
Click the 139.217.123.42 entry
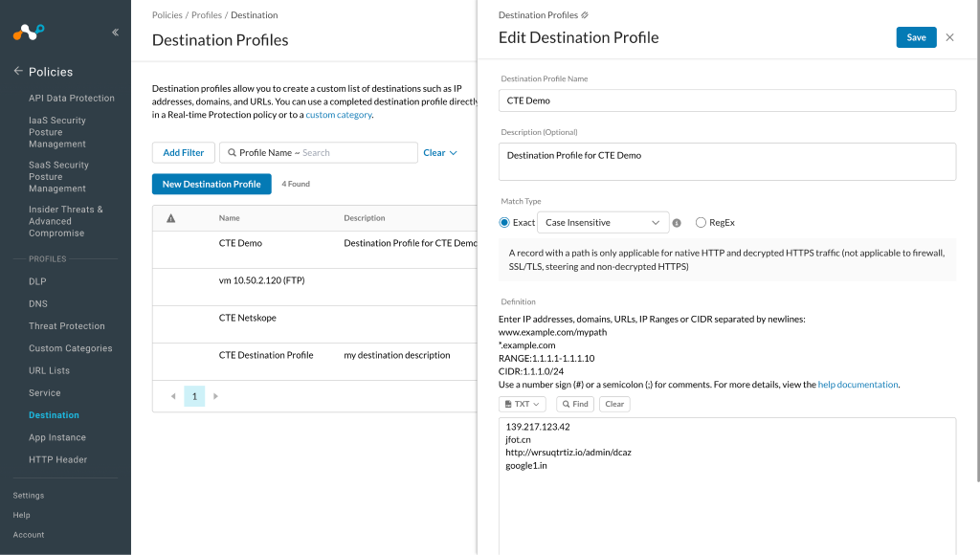click(538, 427)
